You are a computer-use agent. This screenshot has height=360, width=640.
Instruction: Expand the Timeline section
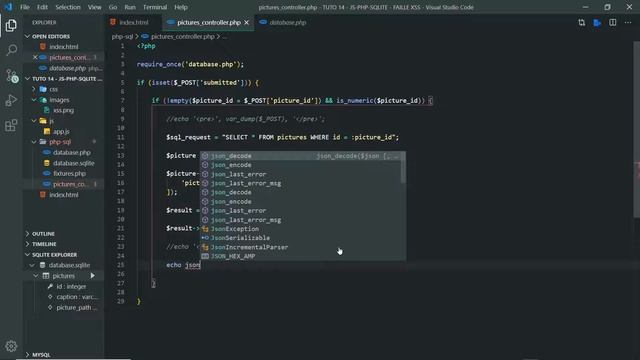click(44, 244)
